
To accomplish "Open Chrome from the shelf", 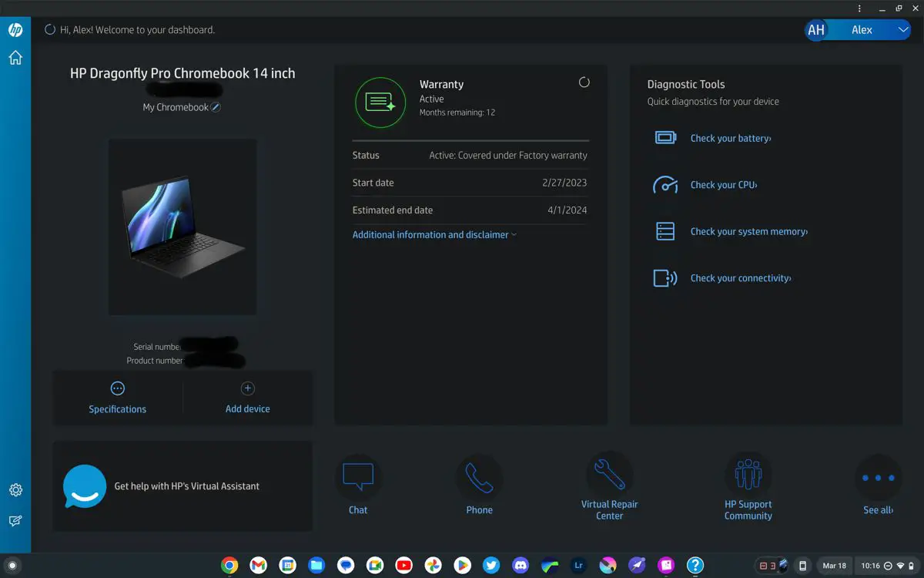I will tap(229, 566).
